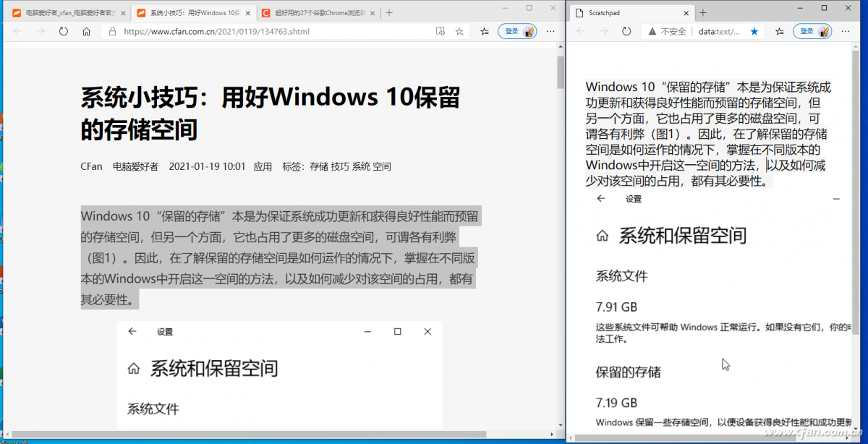Open the CFan author link

pyautogui.click(x=92, y=166)
